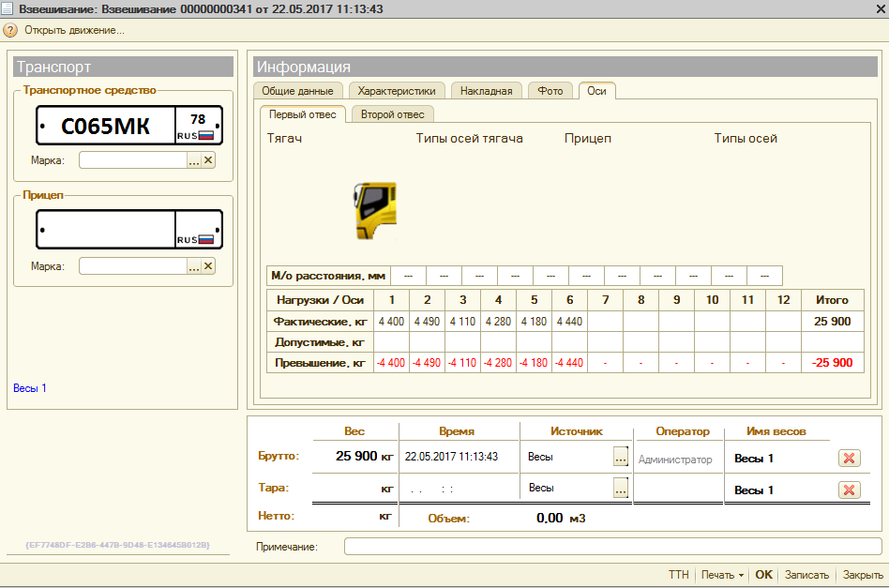Clear the vehicle Марка field with X
Screen dimensions: 889x588
point(208,160)
